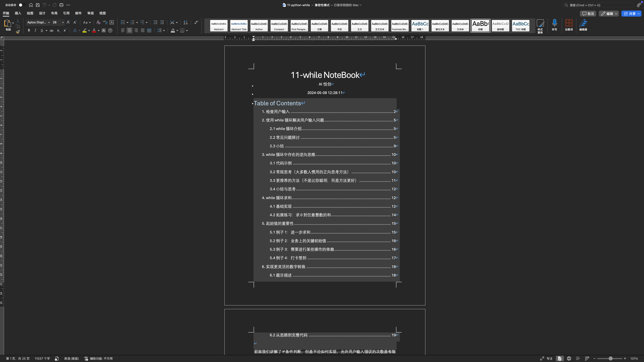644x362 pixels.
Task: Click the Print icon in title bar
Action: (x=61, y=5)
